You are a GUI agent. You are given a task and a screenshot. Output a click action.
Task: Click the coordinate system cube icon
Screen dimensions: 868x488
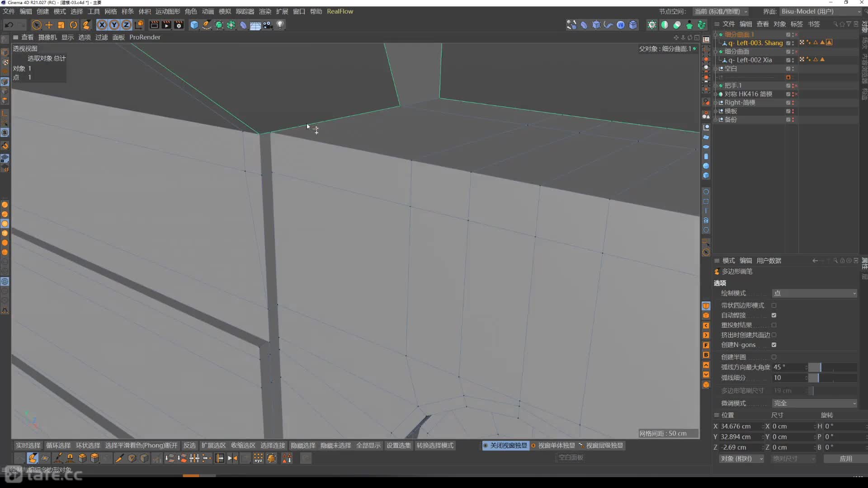coord(139,25)
